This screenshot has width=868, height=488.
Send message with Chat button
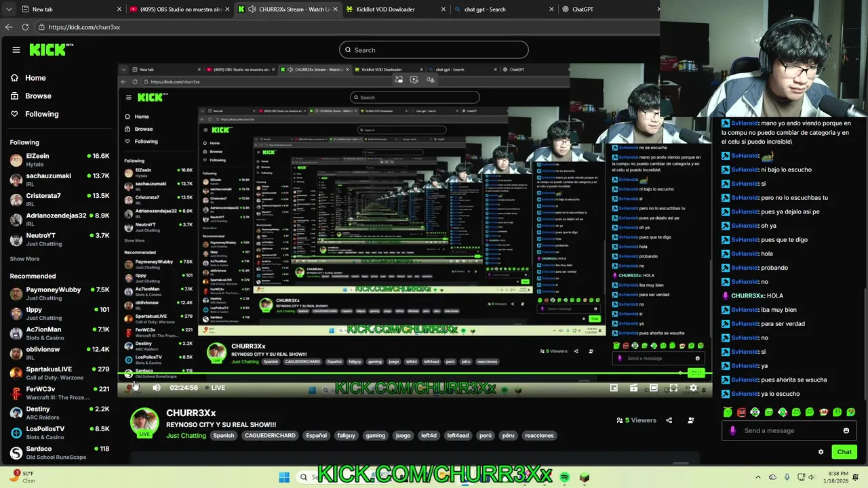pos(844,452)
